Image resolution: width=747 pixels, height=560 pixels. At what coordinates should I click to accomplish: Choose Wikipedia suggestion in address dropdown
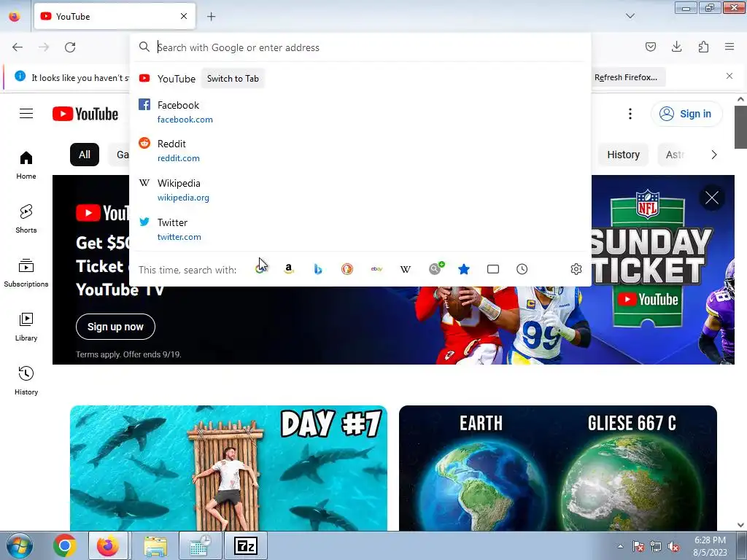[360, 190]
